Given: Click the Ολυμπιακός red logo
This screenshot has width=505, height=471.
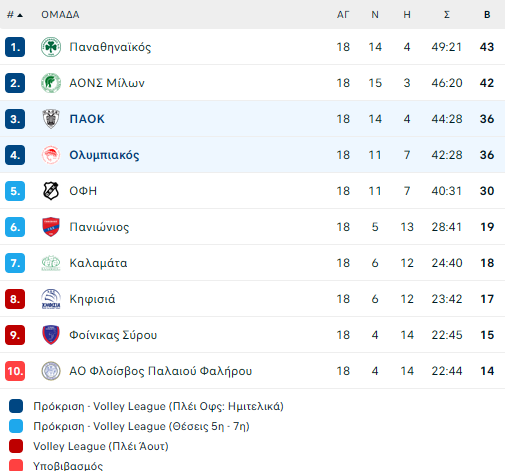Looking at the screenshot, I should tap(51, 155).
